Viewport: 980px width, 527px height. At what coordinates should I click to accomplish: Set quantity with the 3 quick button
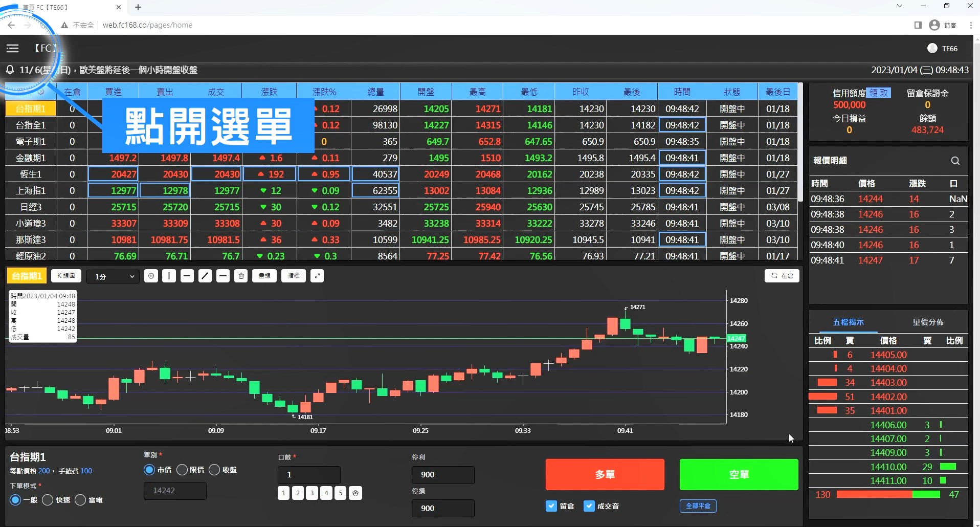(312, 493)
